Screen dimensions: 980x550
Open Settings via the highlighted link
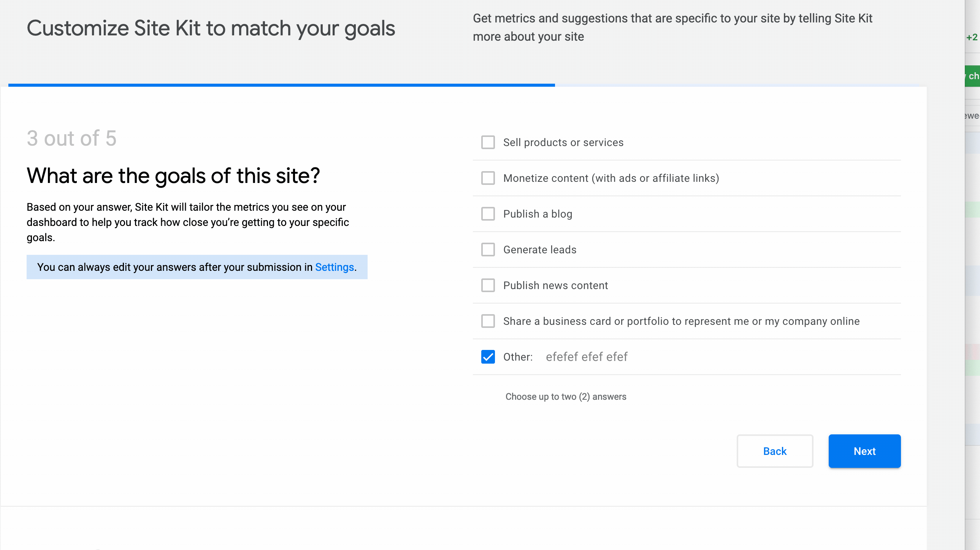coord(334,267)
